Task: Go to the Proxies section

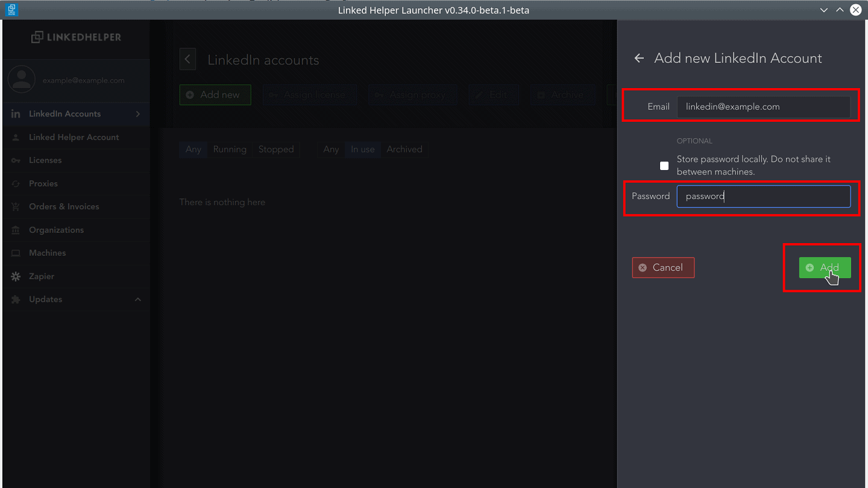Action: [x=76, y=184]
